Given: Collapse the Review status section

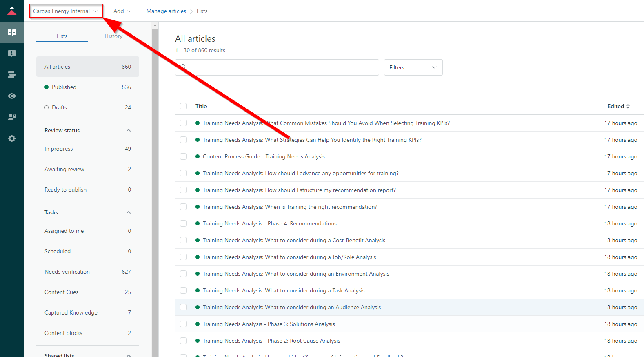Looking at the screenshot, I should 129,130.
